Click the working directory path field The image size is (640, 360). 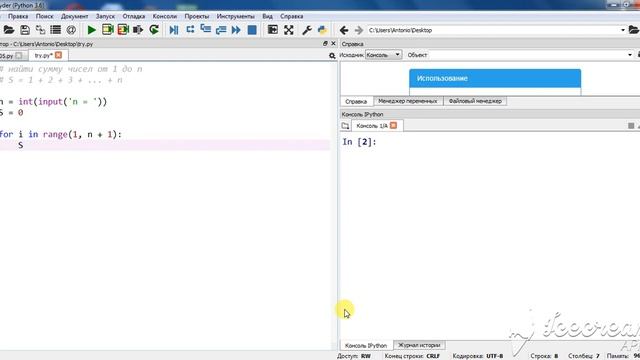(x=493, y=30)
